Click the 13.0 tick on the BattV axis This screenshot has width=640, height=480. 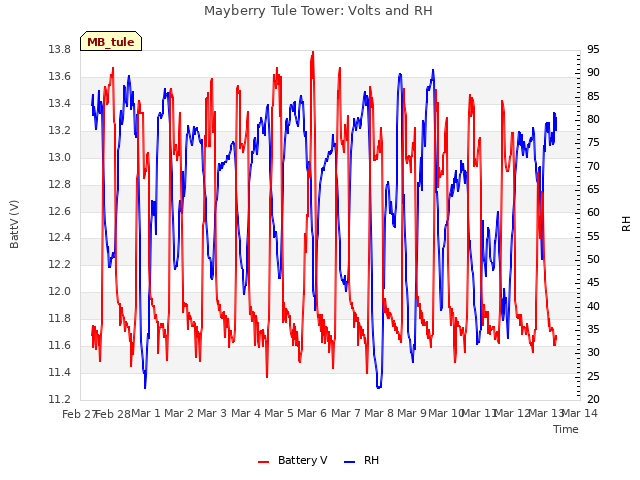(60, 158)
